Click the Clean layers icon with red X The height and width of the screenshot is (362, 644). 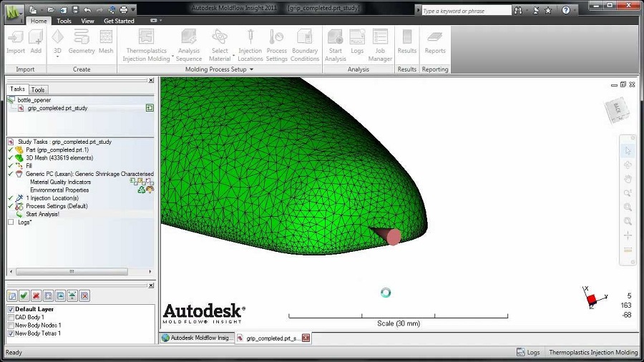[x=84, y=295]
